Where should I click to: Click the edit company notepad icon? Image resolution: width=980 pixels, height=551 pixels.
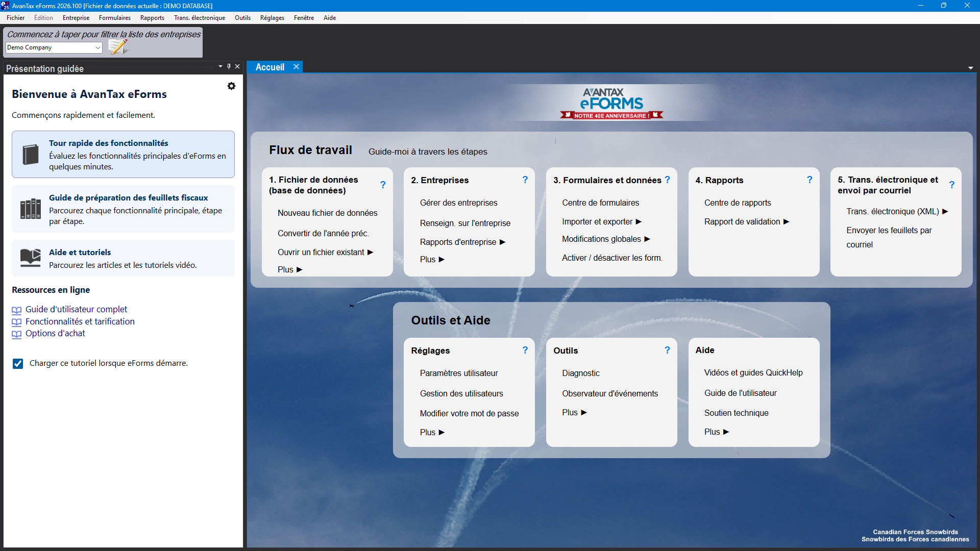[x=118, y=47]
